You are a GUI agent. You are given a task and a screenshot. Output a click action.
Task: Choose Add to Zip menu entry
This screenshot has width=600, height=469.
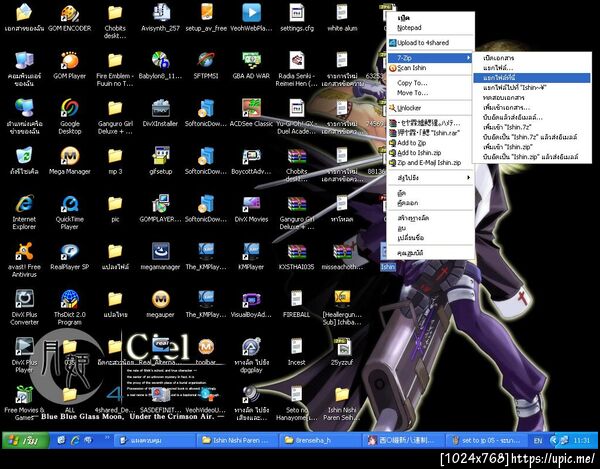coord(430,143)
